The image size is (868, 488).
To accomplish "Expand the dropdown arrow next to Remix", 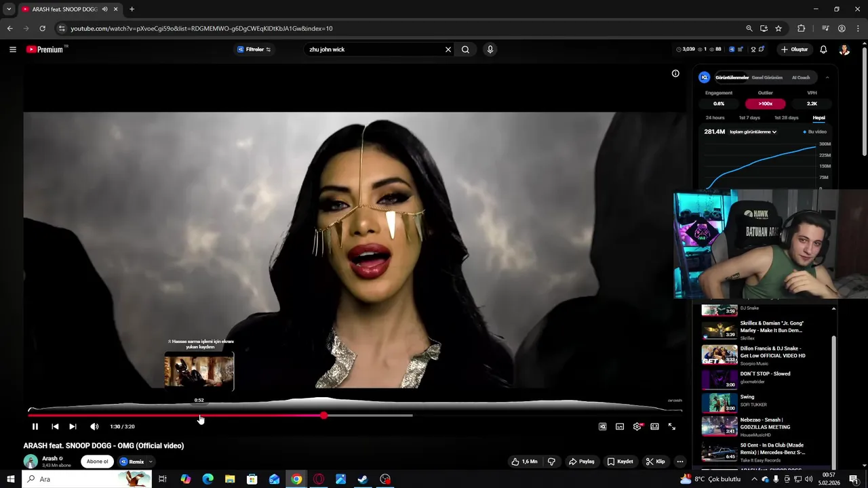I will (151, 462).
